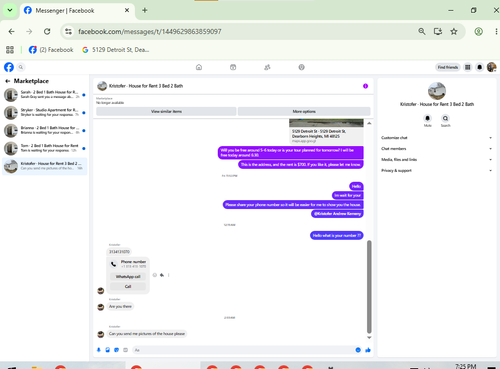Viewport: 500px width, 369px height.
Task: Mute the conversation using the bell icon
Action: [x=427, y=118]
